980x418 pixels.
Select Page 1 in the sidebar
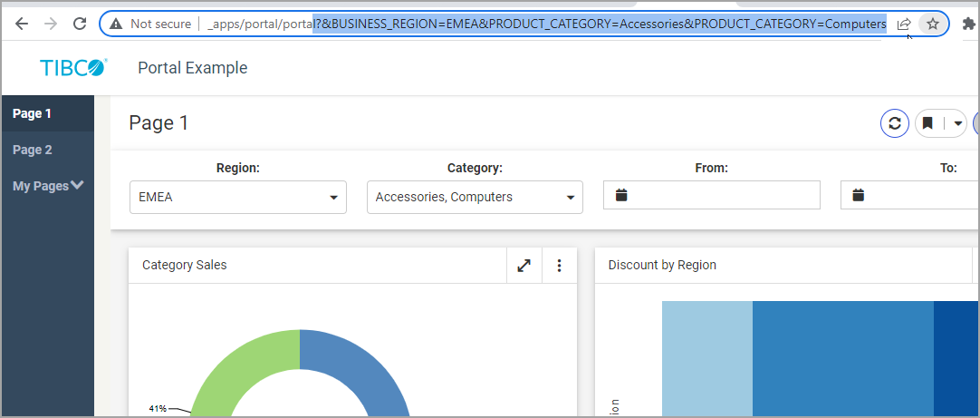click(x=33, y=113)
